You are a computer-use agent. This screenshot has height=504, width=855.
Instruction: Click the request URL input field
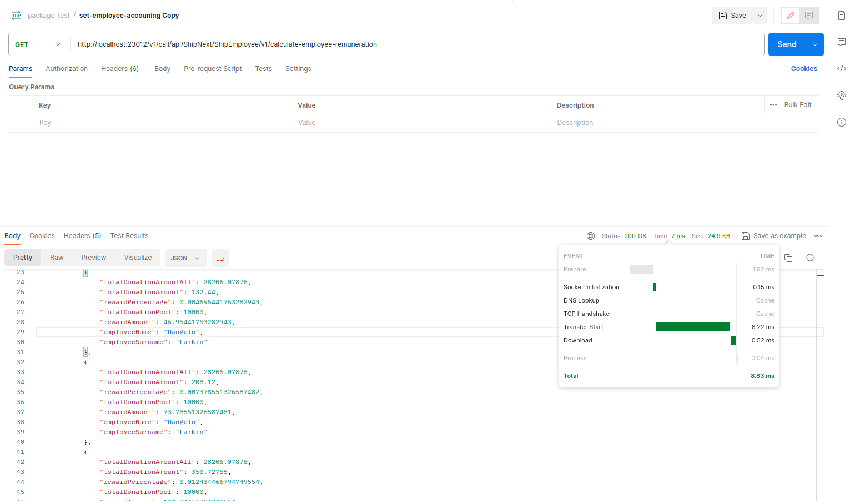pos(416,44)
